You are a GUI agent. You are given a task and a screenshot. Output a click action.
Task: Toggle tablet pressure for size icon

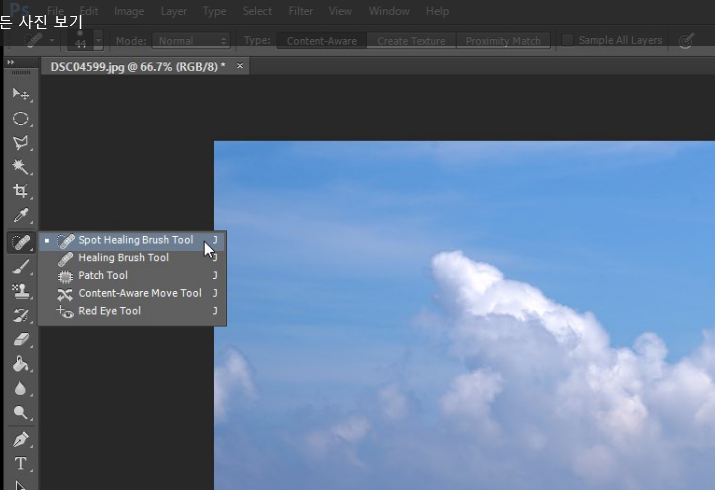tap(686, 41)
